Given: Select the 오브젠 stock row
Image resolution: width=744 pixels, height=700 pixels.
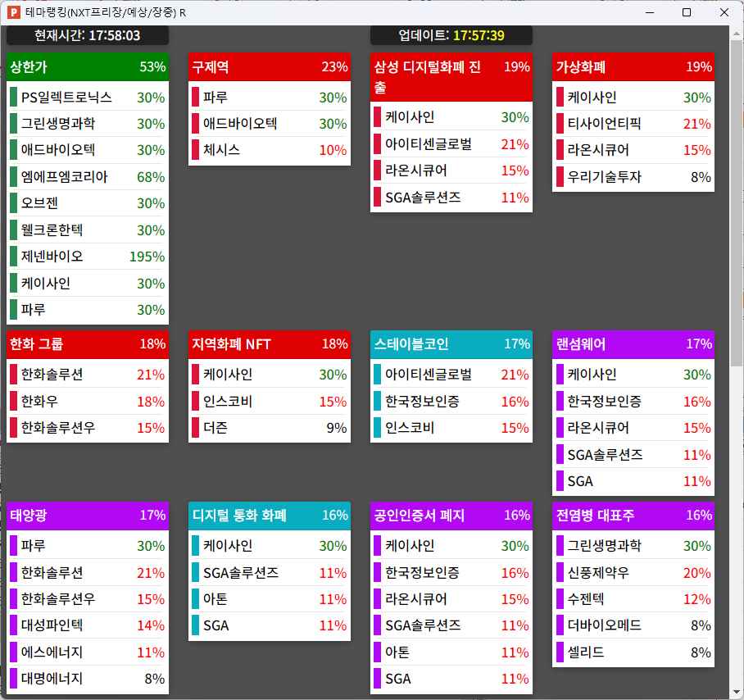Looking at the screenshot, I should (x=88, y=203).
